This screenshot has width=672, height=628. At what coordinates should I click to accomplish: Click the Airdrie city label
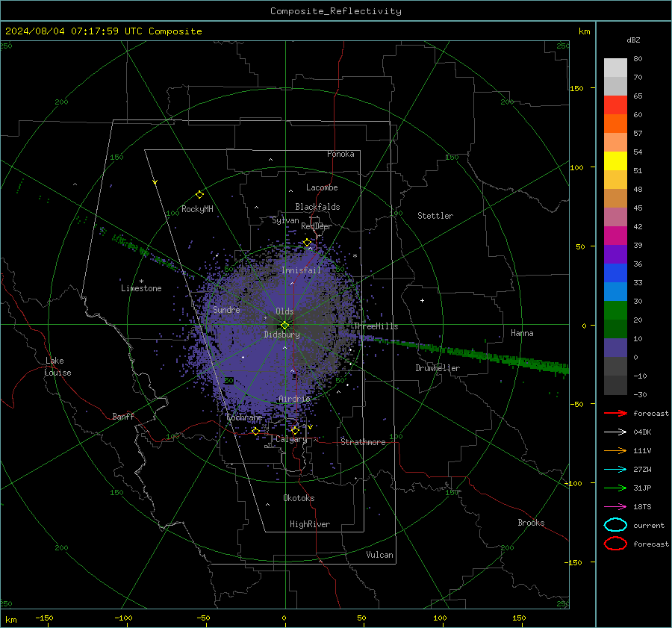294,399
